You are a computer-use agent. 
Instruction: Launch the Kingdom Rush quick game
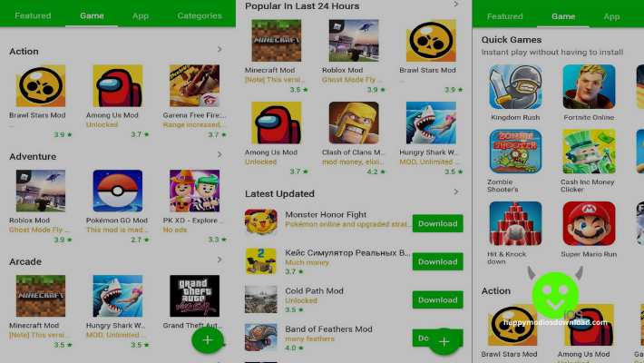point(515,86)
